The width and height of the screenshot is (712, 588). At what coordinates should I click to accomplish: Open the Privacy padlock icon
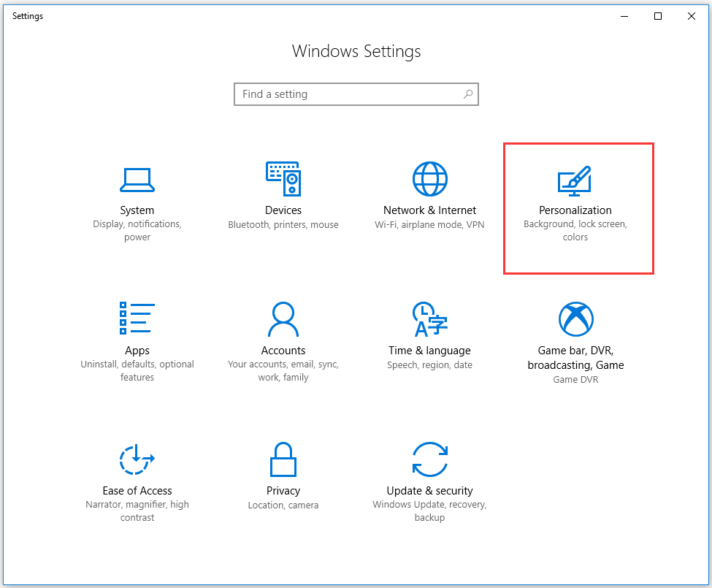[x=283, y=459]
